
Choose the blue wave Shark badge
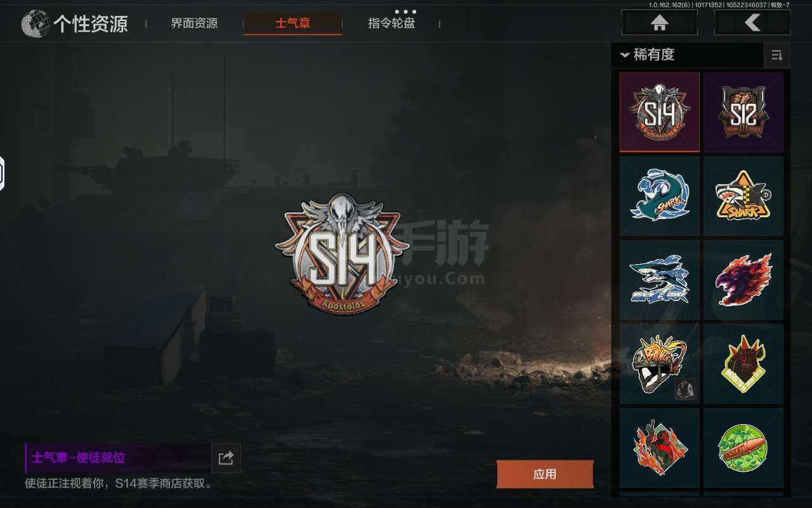[660, 196]
